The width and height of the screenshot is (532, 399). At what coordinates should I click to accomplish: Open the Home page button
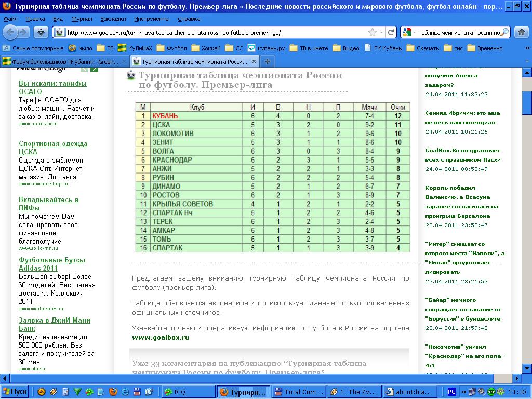(x=522, y=33)
